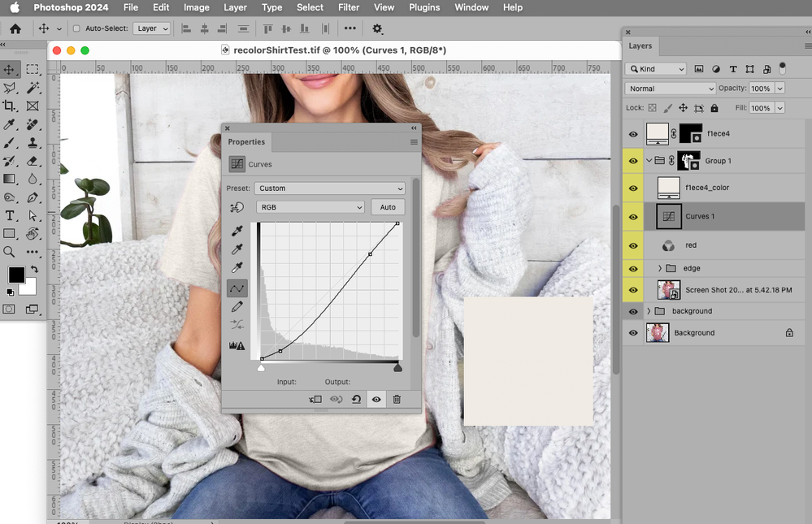Activate the Horizontal Type tool
This screenshot has width=812, height=524.
[x=10, y=215]
